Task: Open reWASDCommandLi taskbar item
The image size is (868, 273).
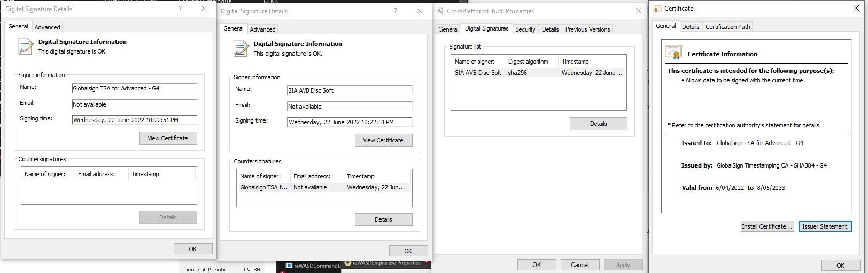Action: [x=313, y=266]
